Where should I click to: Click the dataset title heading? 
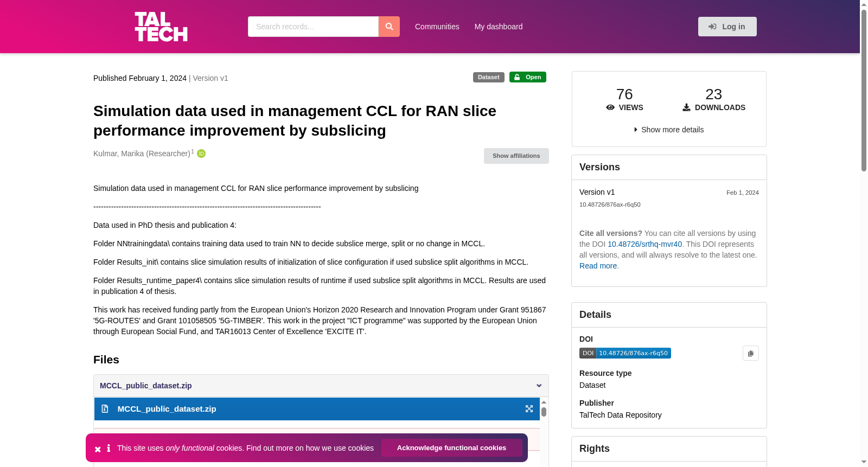coord(295,120)
